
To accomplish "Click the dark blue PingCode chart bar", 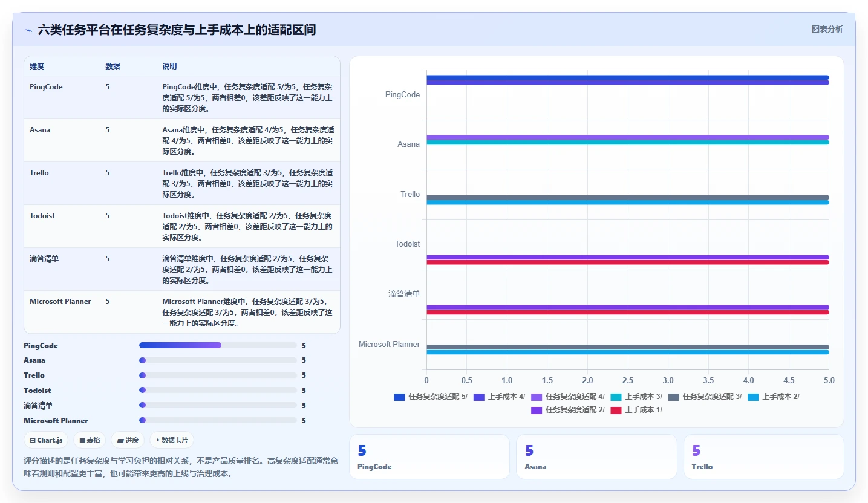I will tap(627, 77).
